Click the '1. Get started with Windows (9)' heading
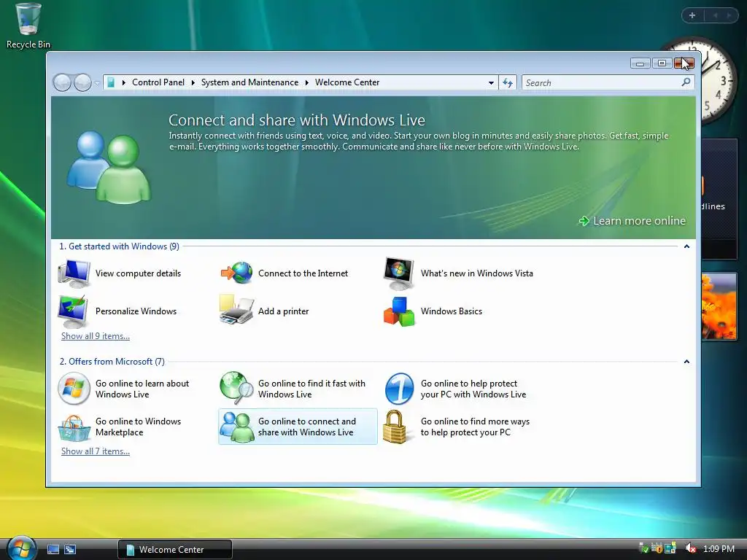 coord(119,246)
